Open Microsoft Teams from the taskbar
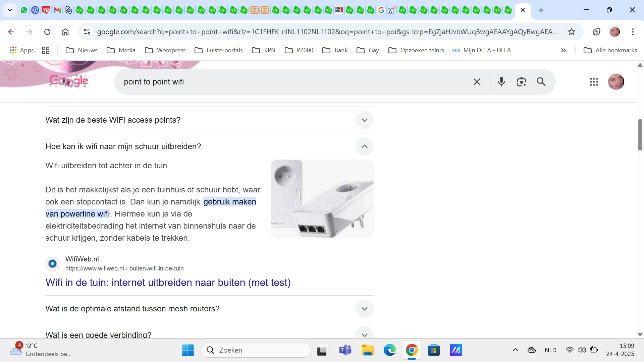 pos(345,350)
